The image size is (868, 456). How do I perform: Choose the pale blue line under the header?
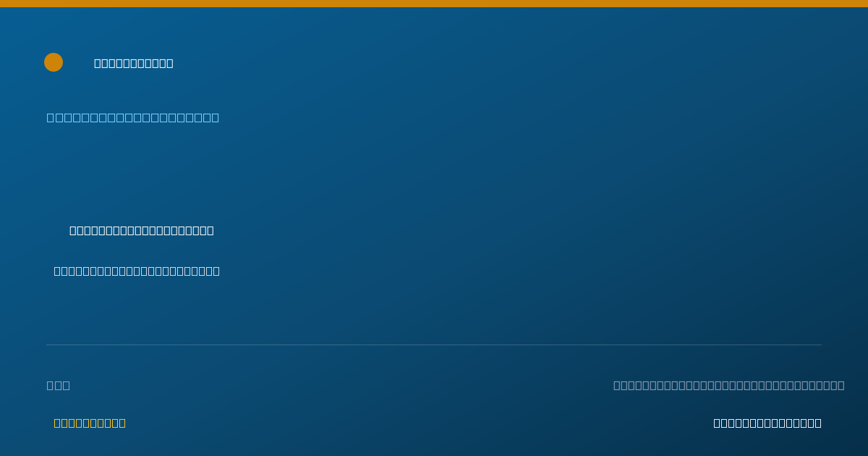click(133, 117)
